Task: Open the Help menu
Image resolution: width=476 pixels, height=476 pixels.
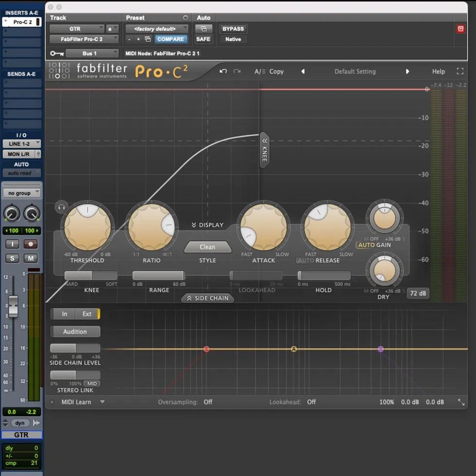Action: click(x=438, y=71)
